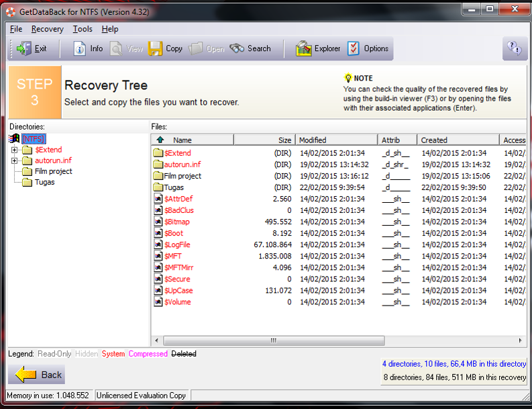Expand the $Extend tree node
Screen dimensions: 532x409
14,150
